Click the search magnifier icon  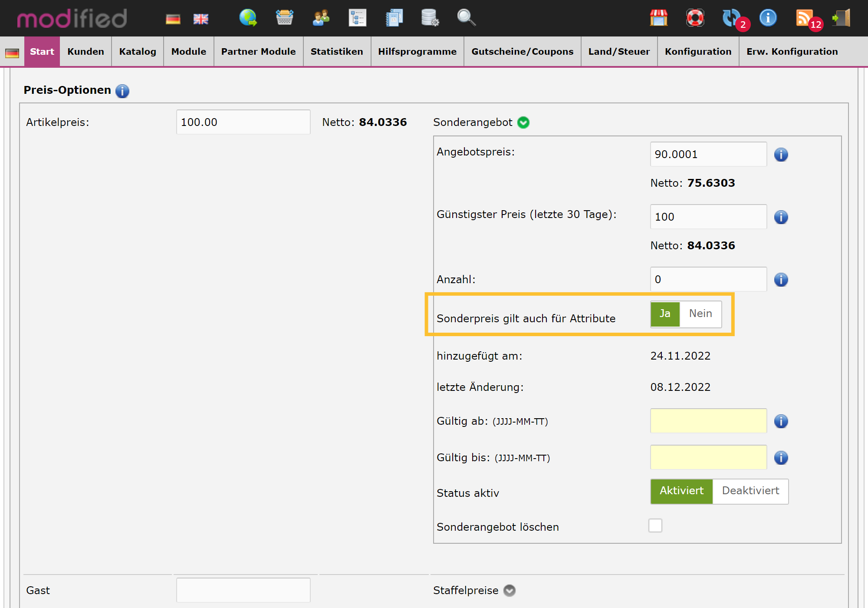click(x=466, y=18)
